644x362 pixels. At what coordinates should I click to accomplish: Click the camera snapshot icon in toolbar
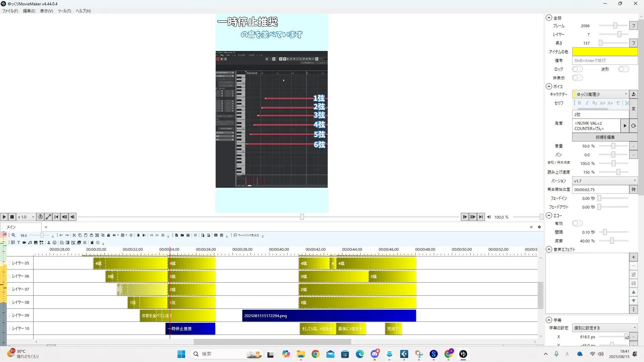coord(216,235)
